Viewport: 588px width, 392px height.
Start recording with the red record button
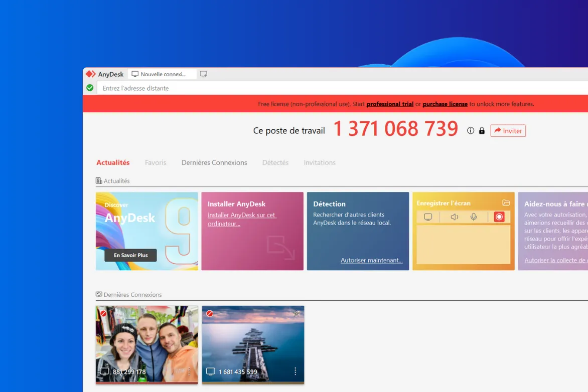pos(499,217)
